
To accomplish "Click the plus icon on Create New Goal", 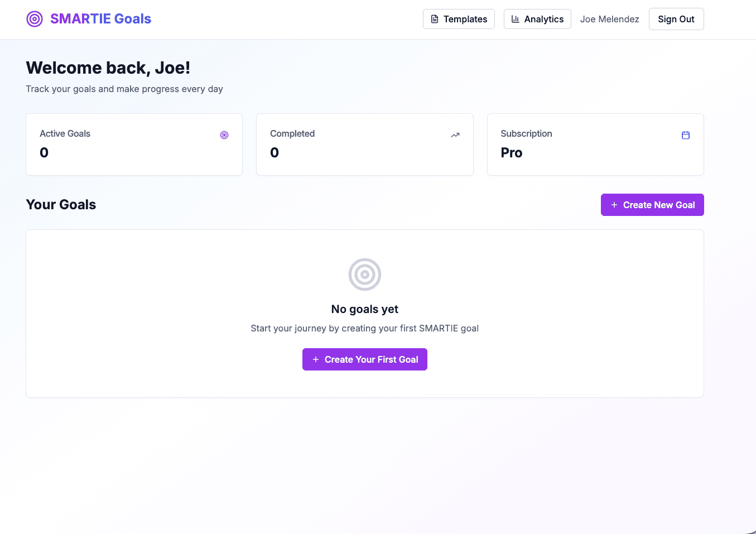I will pyautogui.click(x=614, y=205).
